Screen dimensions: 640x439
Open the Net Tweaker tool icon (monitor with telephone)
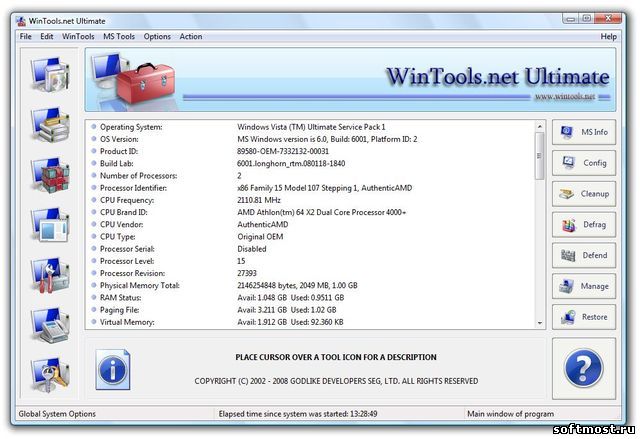click(x=50, y=326)
